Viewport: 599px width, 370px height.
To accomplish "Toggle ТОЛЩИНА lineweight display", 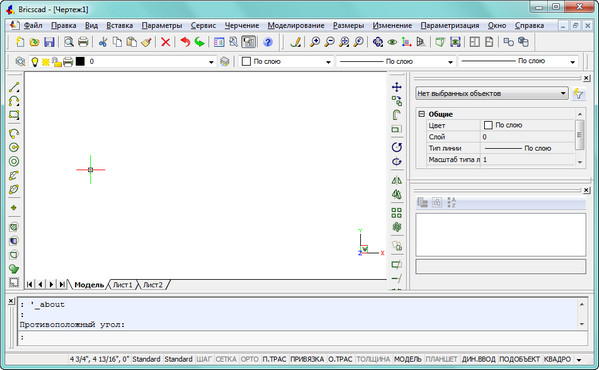I will tap(373, 359).
